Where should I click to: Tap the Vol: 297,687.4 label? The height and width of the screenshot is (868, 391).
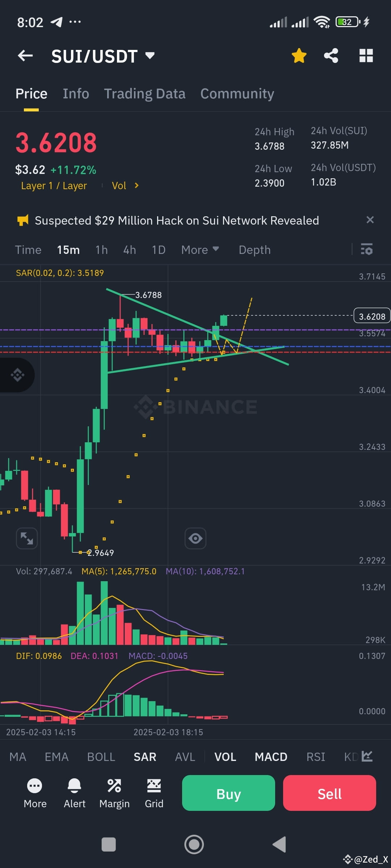tap(44, 571)
